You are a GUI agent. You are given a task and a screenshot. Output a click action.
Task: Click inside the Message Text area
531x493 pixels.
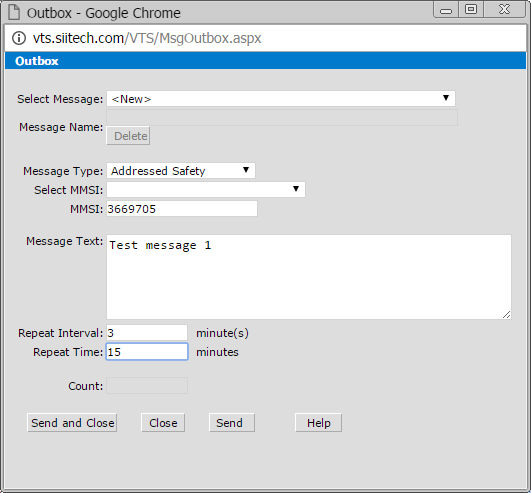(x=309, y=277)
